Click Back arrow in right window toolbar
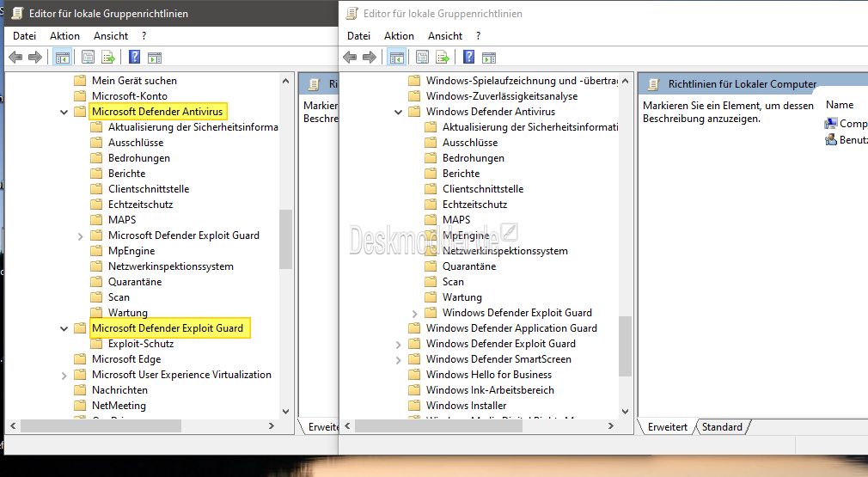This screenshot has height=477, width=868. pos(350,57)
